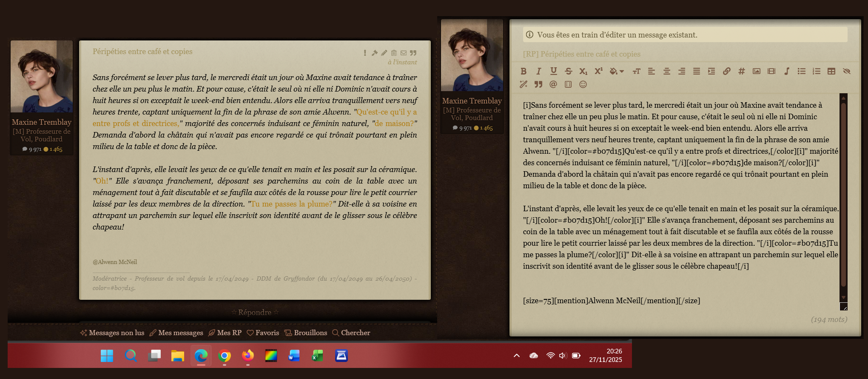Insert a mention with the @ icon
This screenshot has height=379, width=868.
pos(553,84)
